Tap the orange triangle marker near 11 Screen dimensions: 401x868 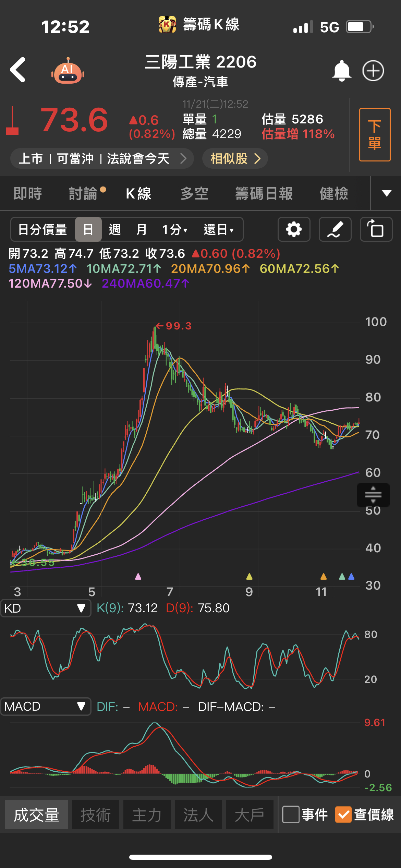pos(323,576)
